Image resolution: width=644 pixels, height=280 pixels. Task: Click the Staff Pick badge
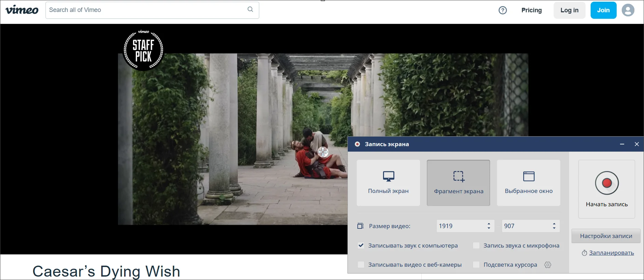[143, 50]
